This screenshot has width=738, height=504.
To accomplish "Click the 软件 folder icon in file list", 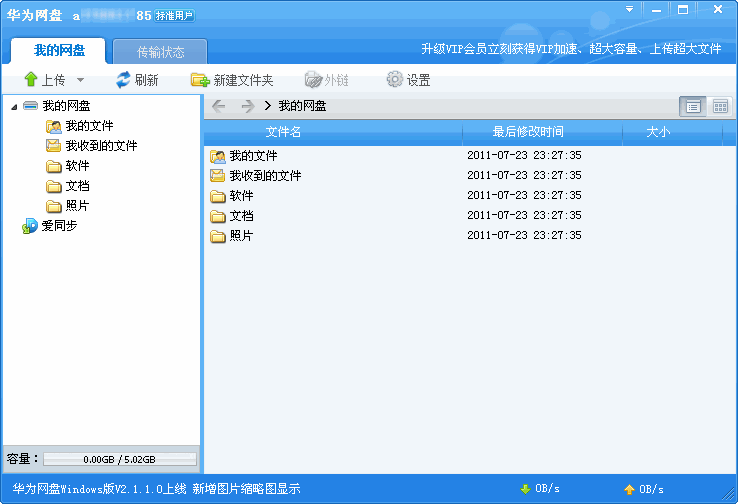I will [x=217, y=196].
